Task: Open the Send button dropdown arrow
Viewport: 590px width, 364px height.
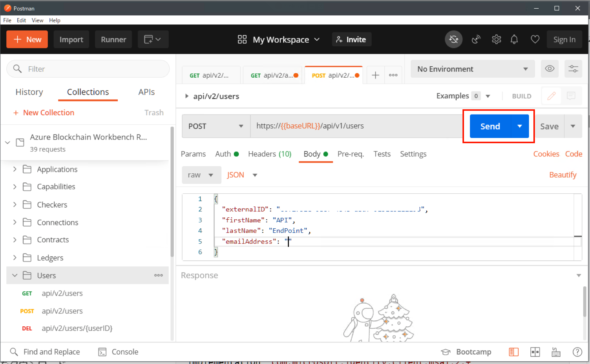Action: (520, 126)
